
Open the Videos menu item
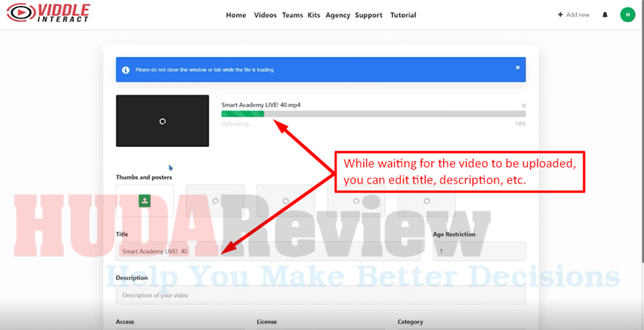click(x=266, y=15)
